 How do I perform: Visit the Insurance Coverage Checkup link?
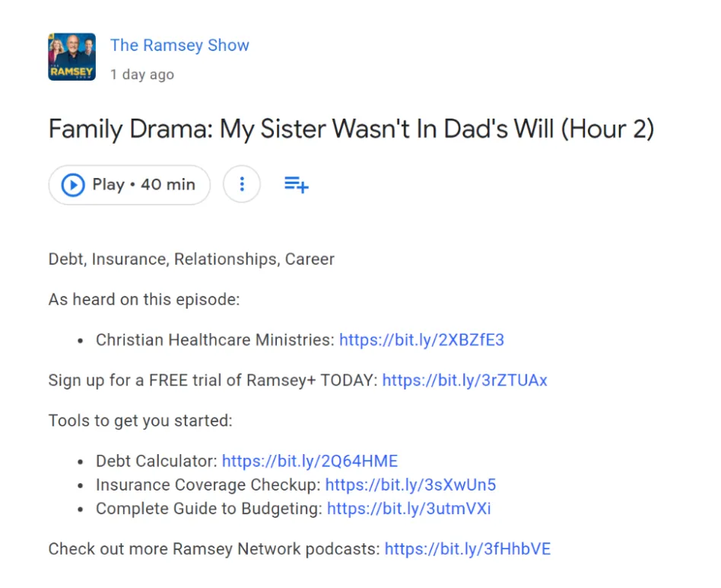click(411, 485)
